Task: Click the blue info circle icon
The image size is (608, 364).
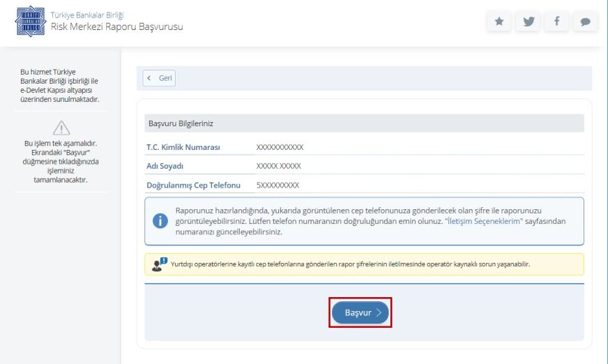Action: pyautogui.click(x=160, y=221)
